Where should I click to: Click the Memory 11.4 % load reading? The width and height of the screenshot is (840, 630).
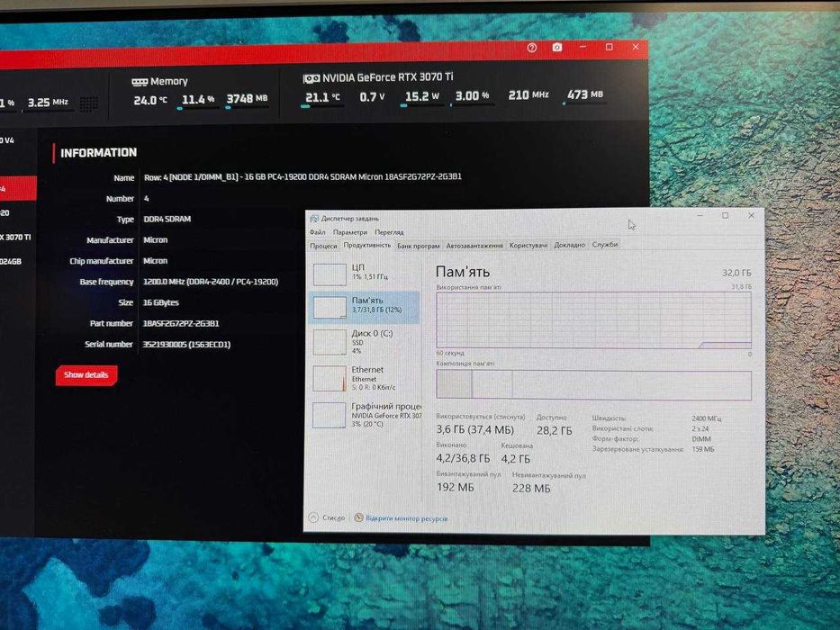(198, 100)
